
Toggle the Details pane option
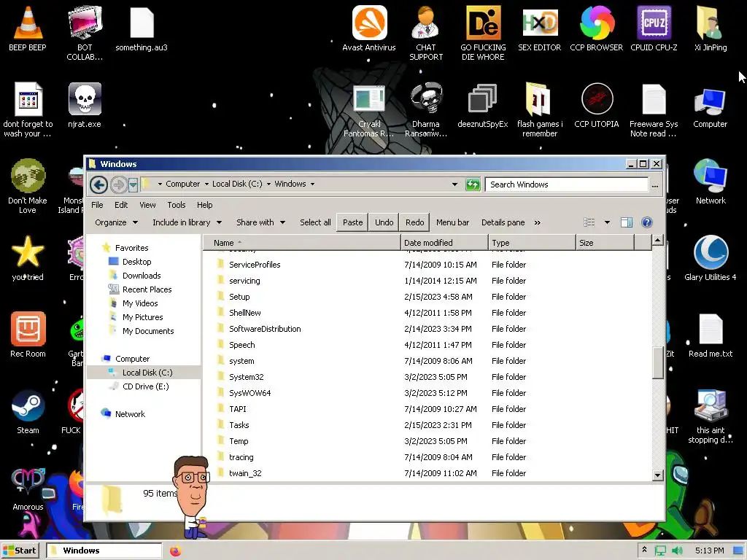point(503,222)
